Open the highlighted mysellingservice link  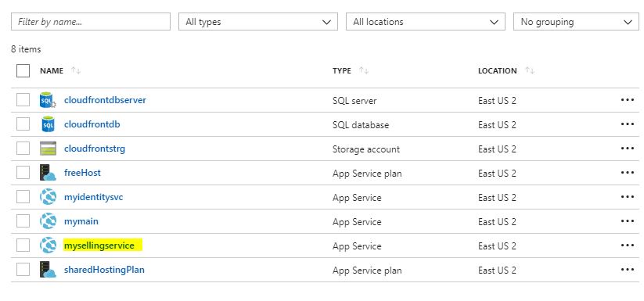pos(99,245)
